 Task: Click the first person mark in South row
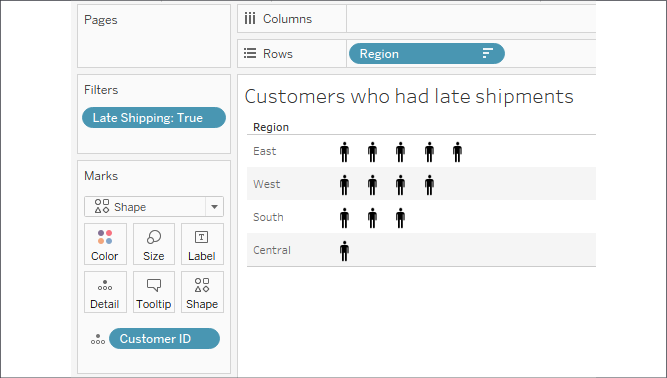pyautogui.click(x=345, y=218)
